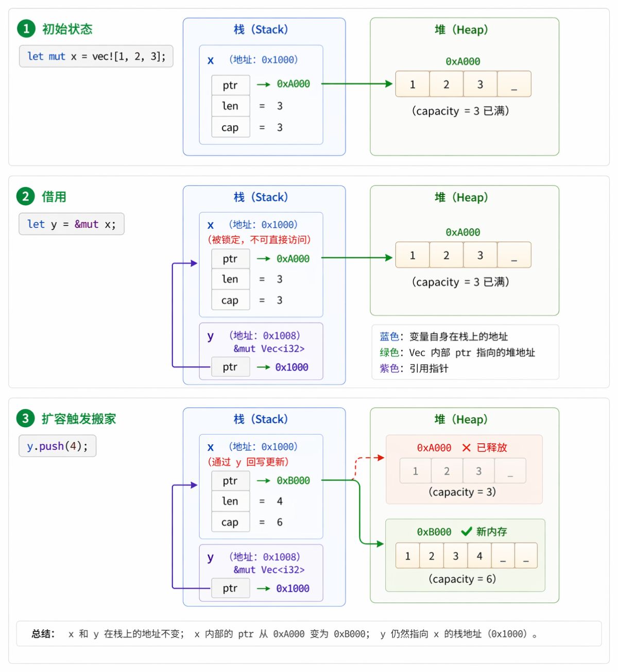
Task: Click the y.push(4); code block
Action: point(57,446)
